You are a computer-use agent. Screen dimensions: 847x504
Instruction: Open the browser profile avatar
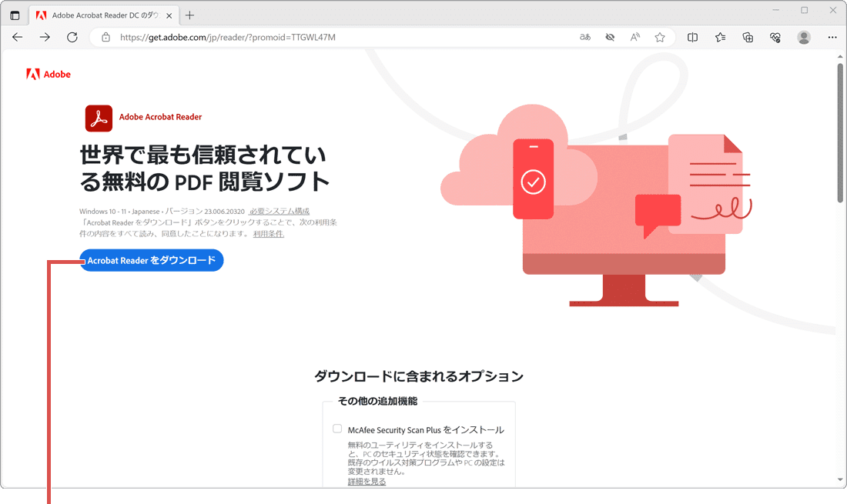(803, 36)
